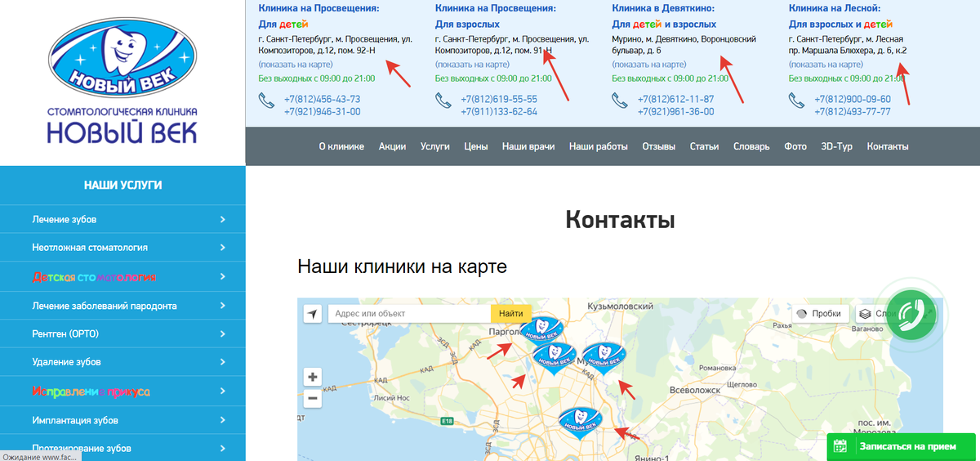
Task: Click Стоматологическая клиника Новый Век caption
Action: click(122, 126)
